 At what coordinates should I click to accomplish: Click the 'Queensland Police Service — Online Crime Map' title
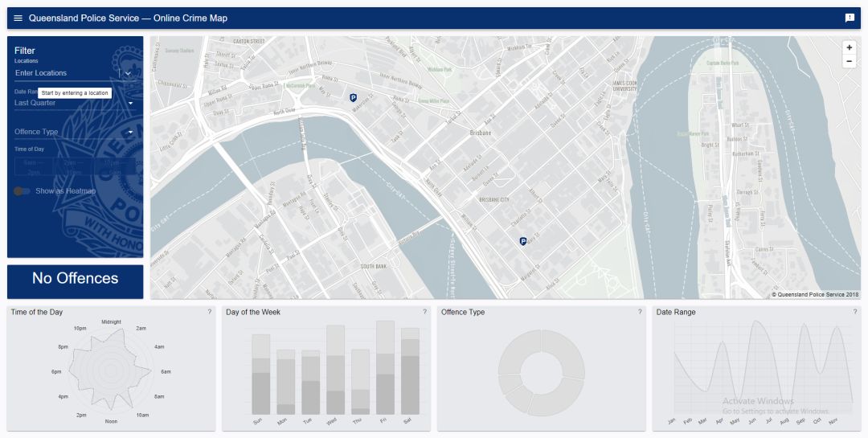point(128,18)
